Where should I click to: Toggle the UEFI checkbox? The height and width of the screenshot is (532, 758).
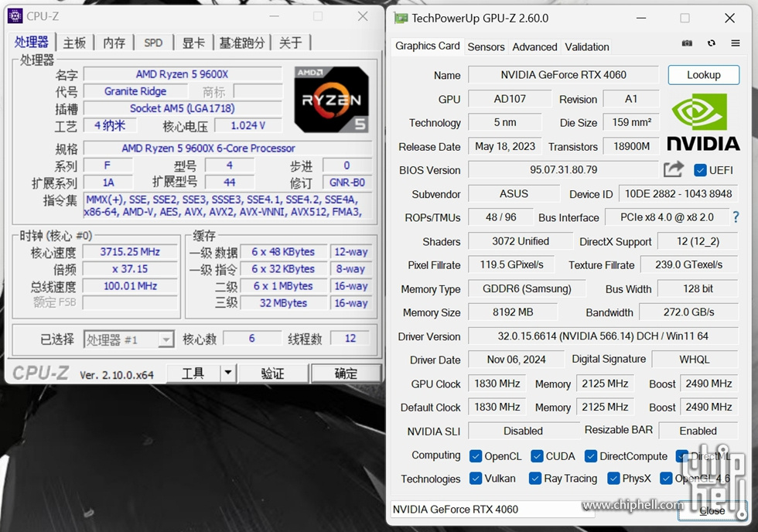point(699,170)
